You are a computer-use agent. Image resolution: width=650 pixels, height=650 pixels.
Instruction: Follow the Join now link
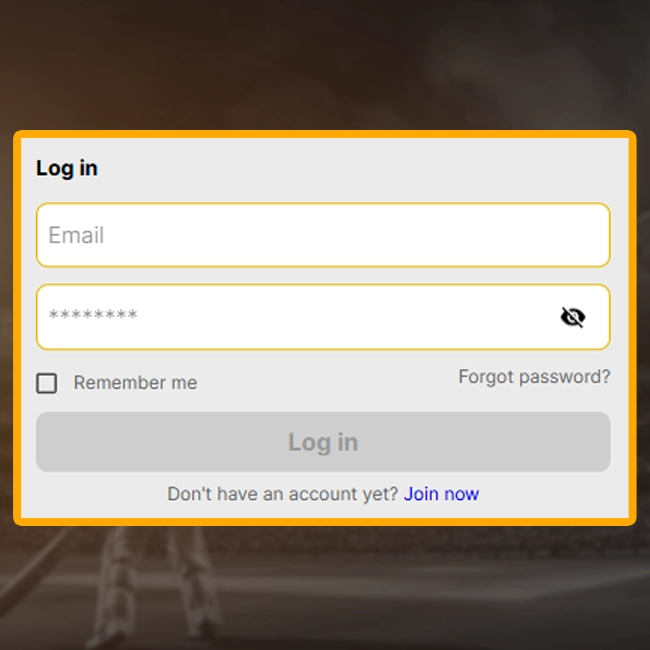(441, 494)
